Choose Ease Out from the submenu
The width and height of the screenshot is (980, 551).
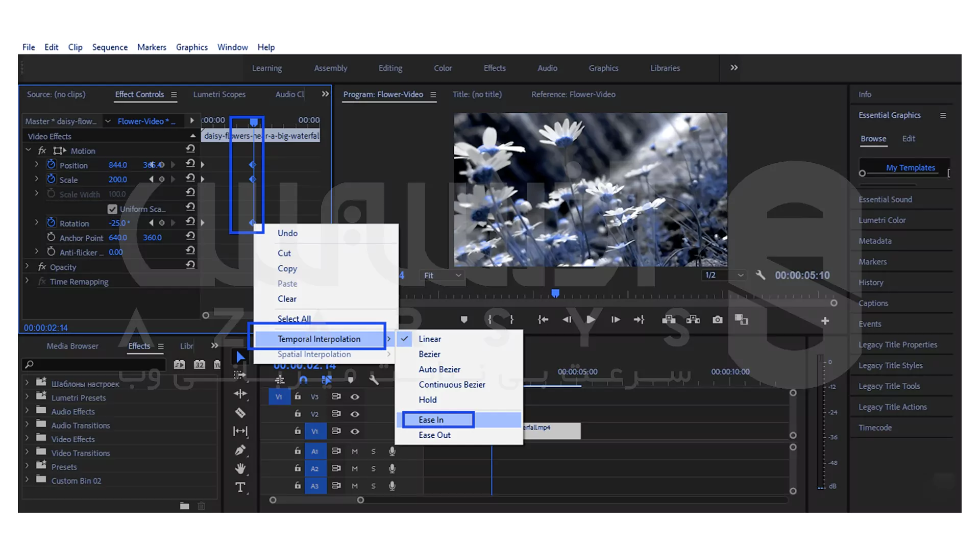pyautogui.click(x=434, y=435)
